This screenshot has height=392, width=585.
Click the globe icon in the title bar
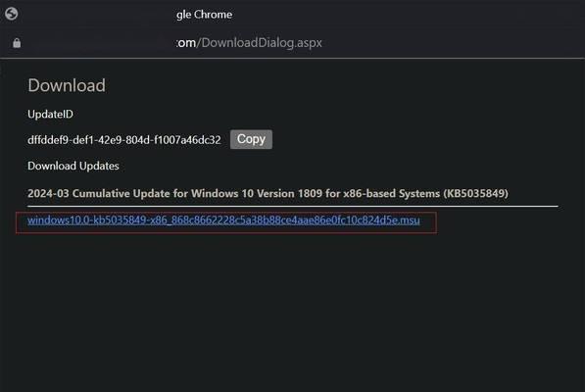pos(12,14)
